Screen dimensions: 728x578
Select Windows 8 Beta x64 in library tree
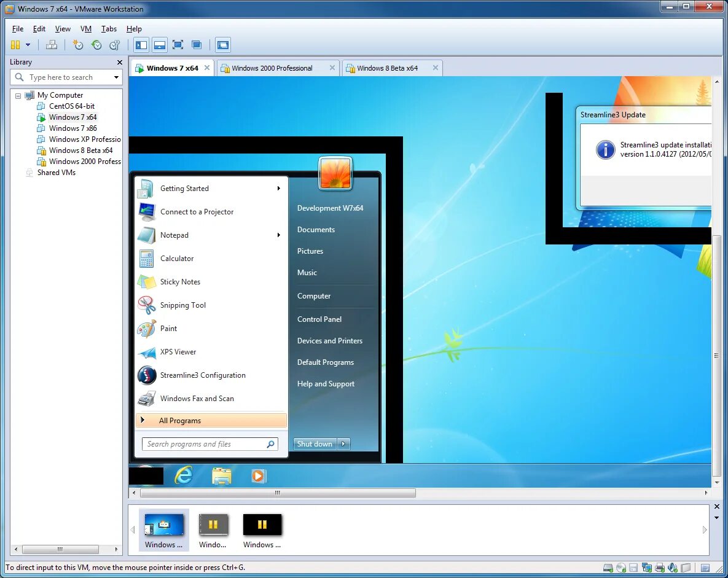coord(80,150)
